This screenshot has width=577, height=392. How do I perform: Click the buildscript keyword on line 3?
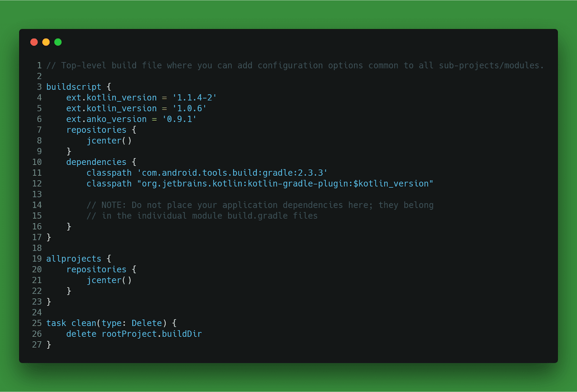(x=74, y=87)
